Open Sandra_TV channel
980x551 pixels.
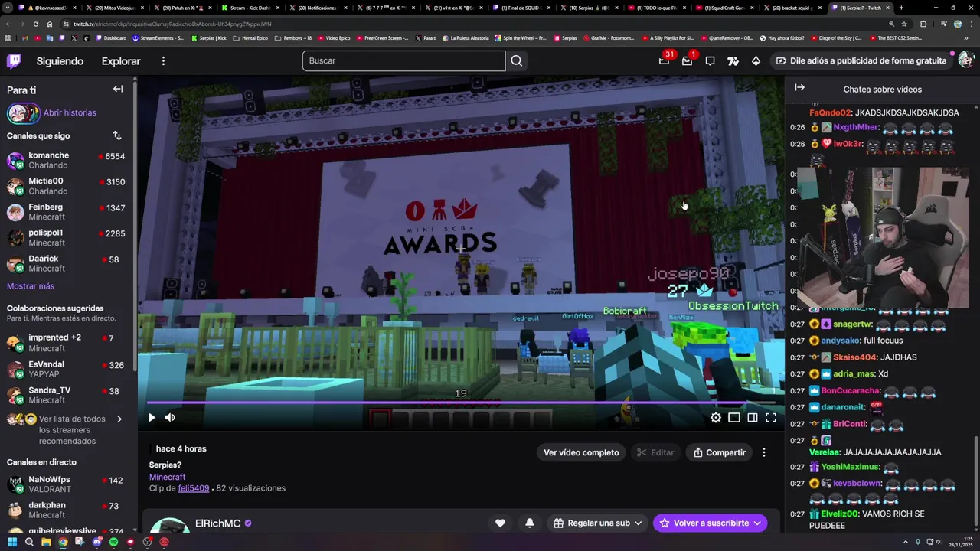(x=66, y=395)
